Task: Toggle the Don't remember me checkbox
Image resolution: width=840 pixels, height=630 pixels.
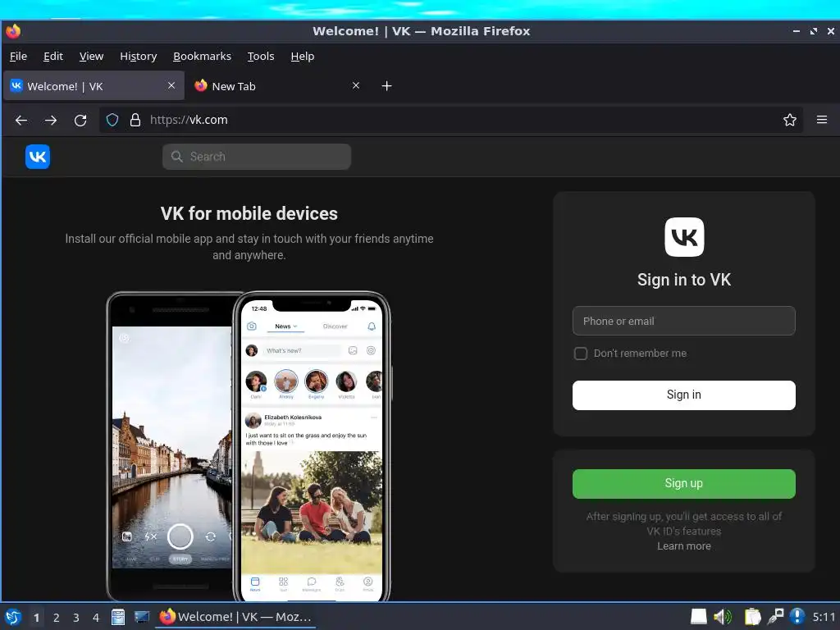Action: click(580, 354)
